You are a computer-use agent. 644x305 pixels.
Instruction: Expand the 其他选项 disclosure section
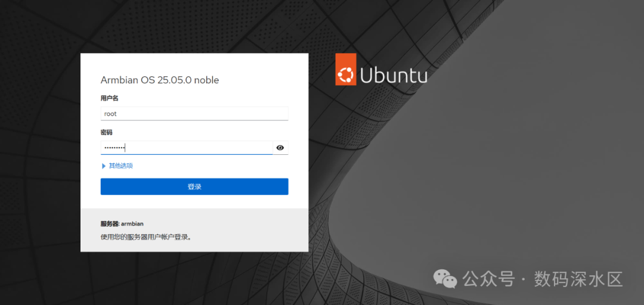click(x=117, y=166)
